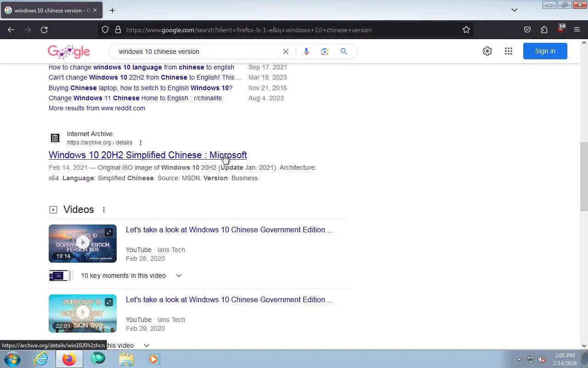588x368 pixels.
Task: Open first Chinese Government Edition video title
Action: 229,230
